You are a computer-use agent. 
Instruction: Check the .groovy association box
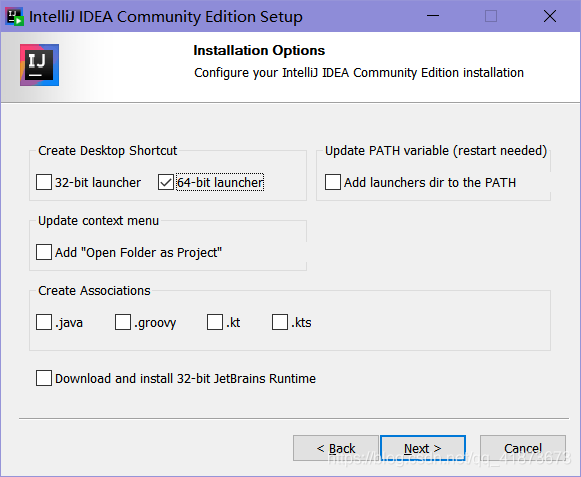click(123, 322)
